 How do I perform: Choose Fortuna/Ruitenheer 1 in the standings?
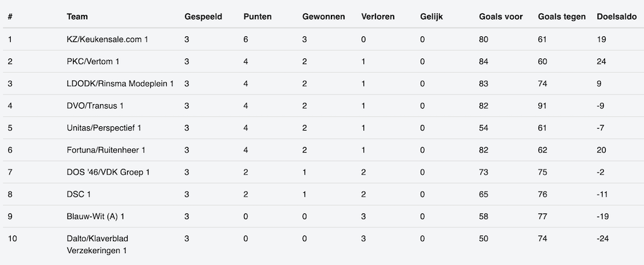(x=106, y=150)
